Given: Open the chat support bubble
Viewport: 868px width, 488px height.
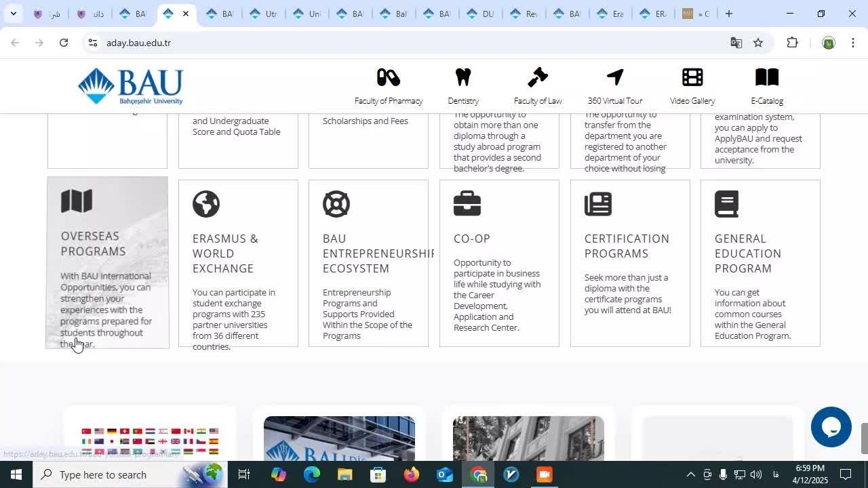Looking at the screenshot, I should coord(831,427).
